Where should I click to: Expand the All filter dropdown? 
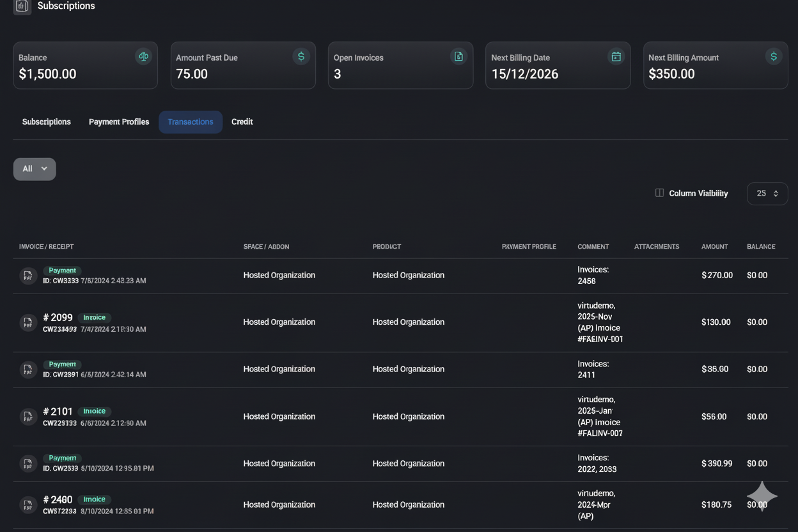(x=35, y=169)
